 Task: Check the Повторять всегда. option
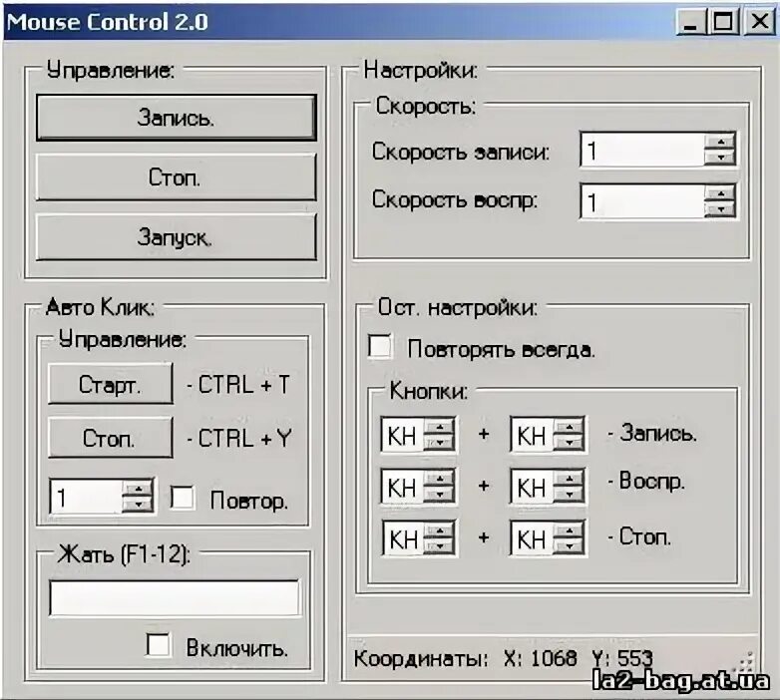[x=380, y=346]
